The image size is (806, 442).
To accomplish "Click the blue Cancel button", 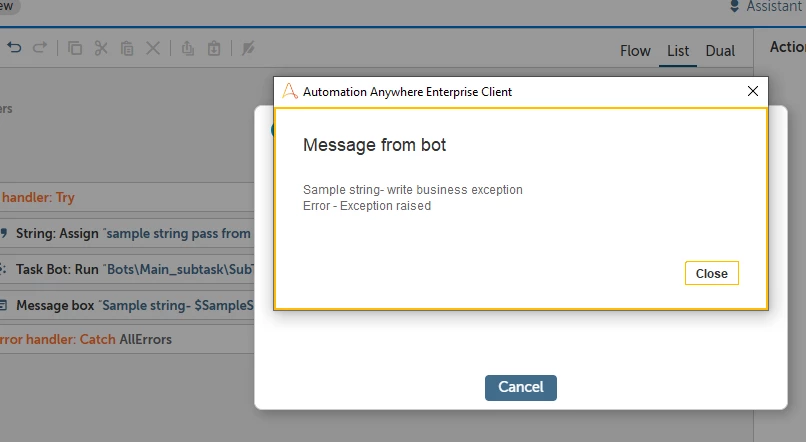I will click(x=520, y=388).
